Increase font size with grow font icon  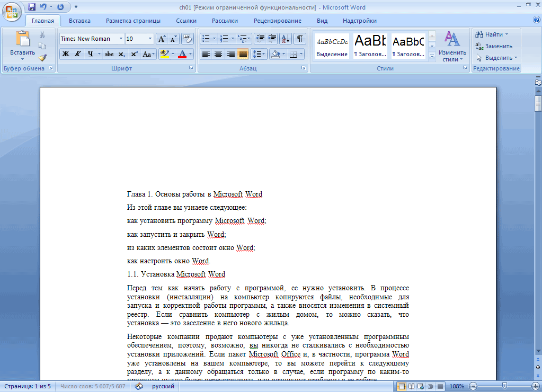(x=162, y=39)
